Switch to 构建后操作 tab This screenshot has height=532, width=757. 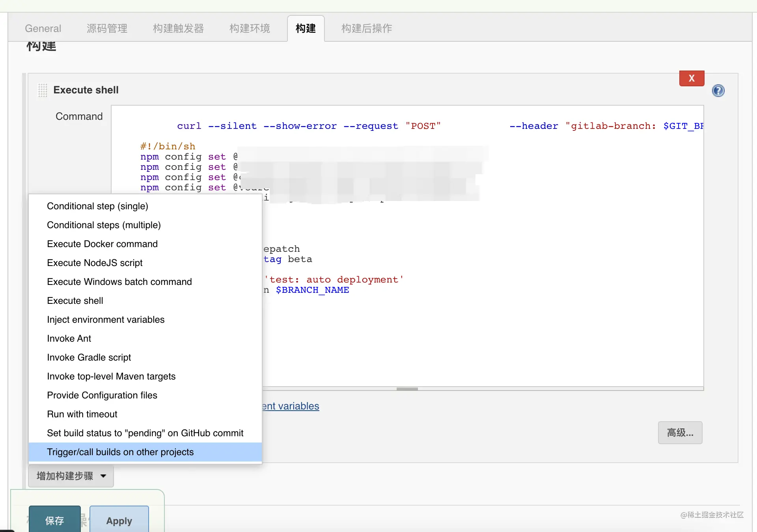pyautogui.click(x=366, y=28)
